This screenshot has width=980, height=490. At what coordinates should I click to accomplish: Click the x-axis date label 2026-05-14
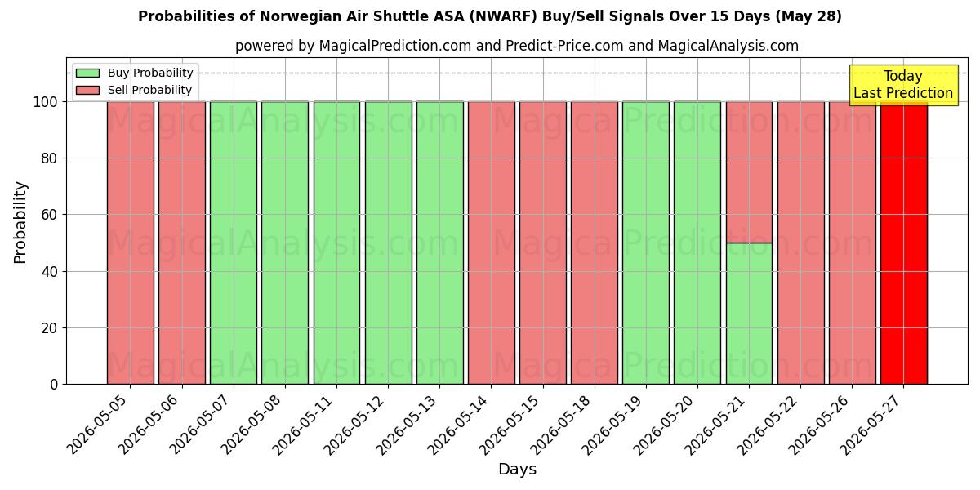tap(461, 424)
